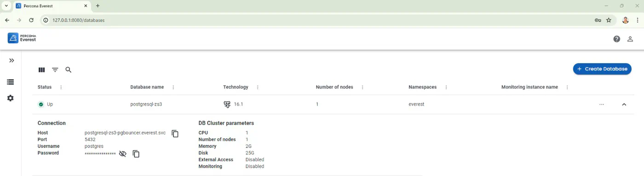
Task: Open the Chrome three-dot menu
Action: point(638,20)
